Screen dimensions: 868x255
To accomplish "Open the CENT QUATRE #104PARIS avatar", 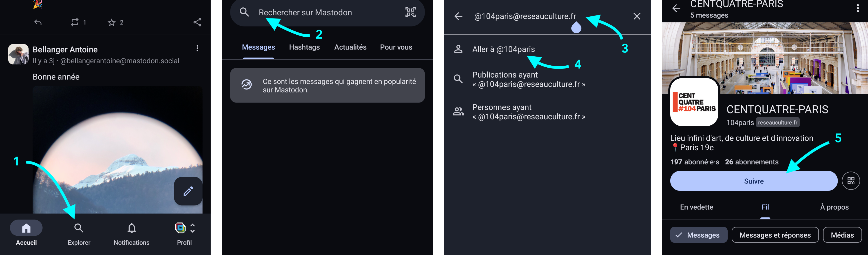I will point(694,102).
